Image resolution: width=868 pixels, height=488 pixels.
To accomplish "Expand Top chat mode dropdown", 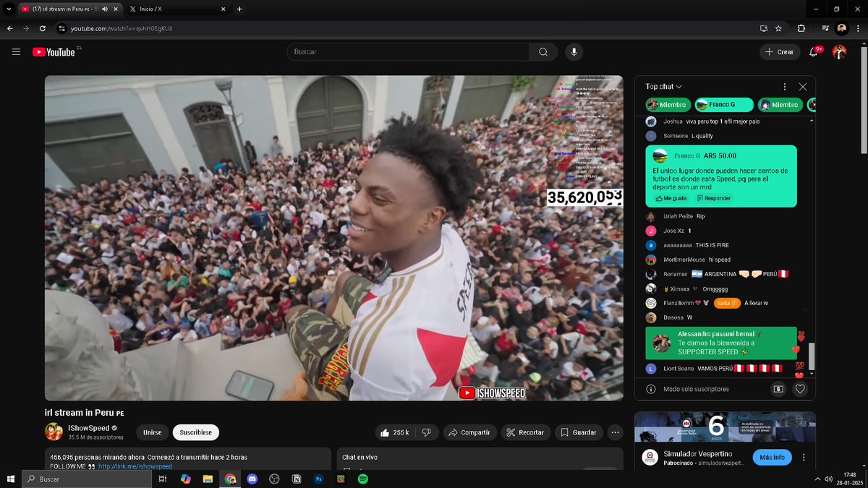I will click(x=664, y=87).
